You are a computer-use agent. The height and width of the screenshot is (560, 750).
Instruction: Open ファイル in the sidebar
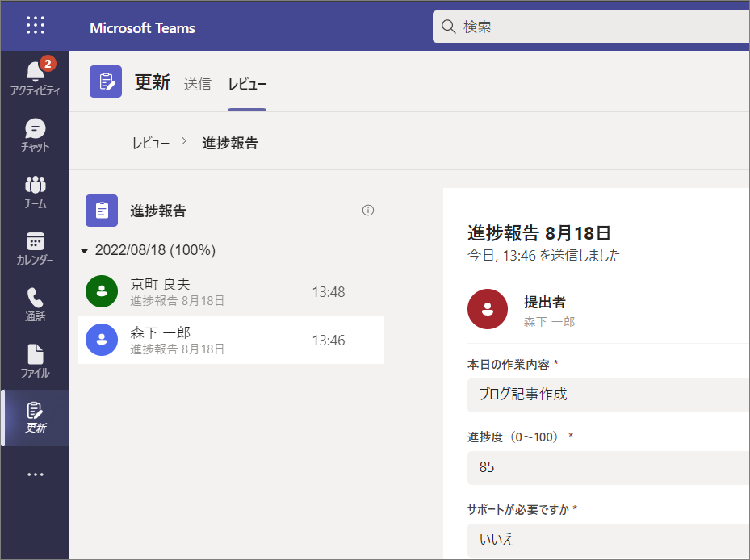coord(36,361)
